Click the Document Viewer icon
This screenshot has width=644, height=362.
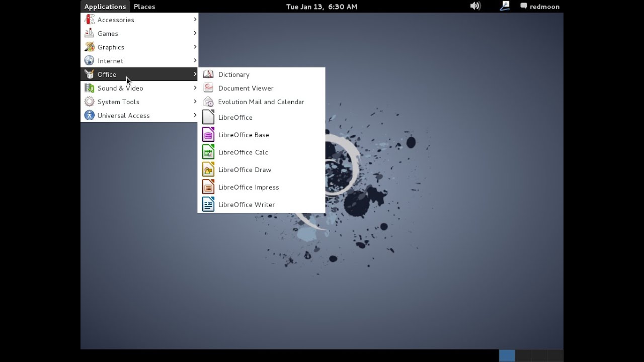208,88
